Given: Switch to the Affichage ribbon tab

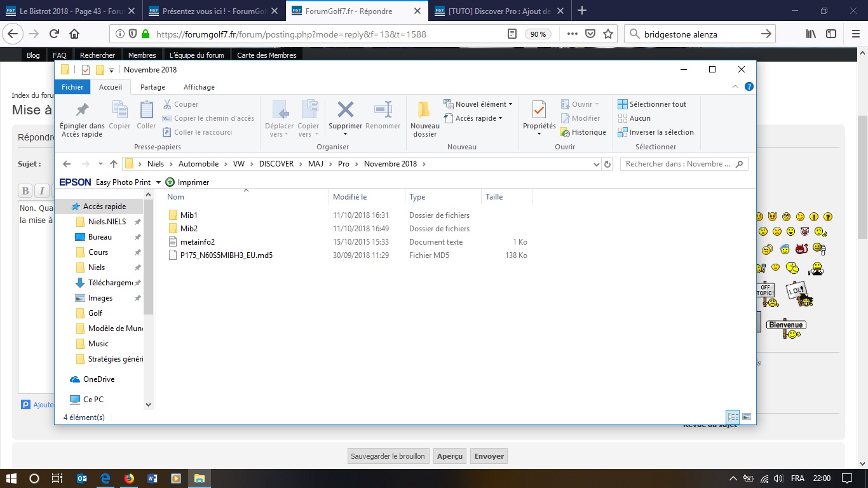Looking at the screenshot, I should pyautogui.click(x=199, y=87).
